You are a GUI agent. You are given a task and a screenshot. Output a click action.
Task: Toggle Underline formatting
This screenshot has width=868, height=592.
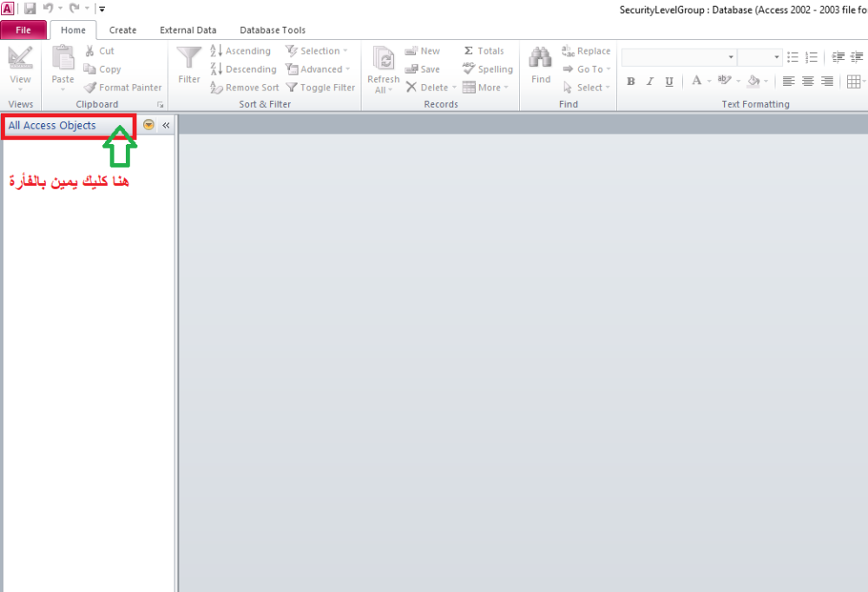[x=669, y=82]
